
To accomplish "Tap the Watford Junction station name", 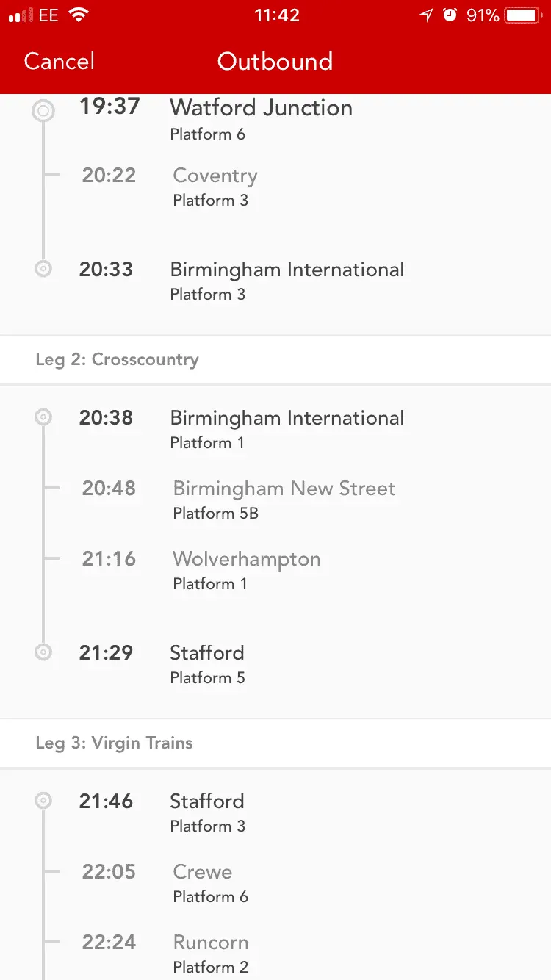I will (261, 108).
